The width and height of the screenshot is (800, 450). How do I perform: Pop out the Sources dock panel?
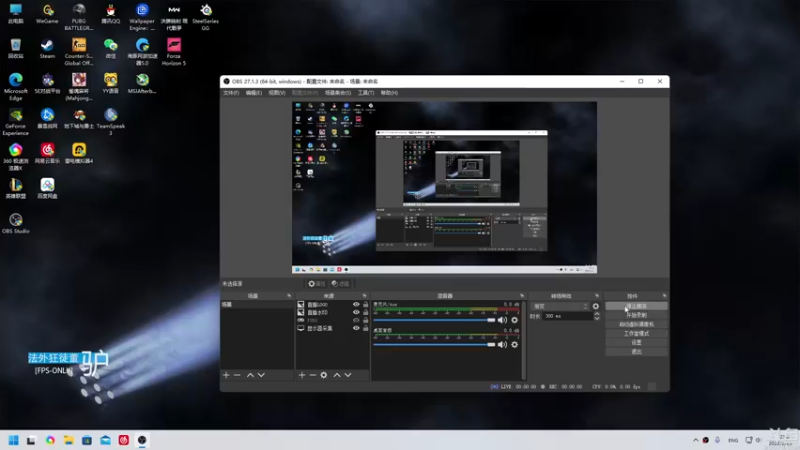point(364,296)
